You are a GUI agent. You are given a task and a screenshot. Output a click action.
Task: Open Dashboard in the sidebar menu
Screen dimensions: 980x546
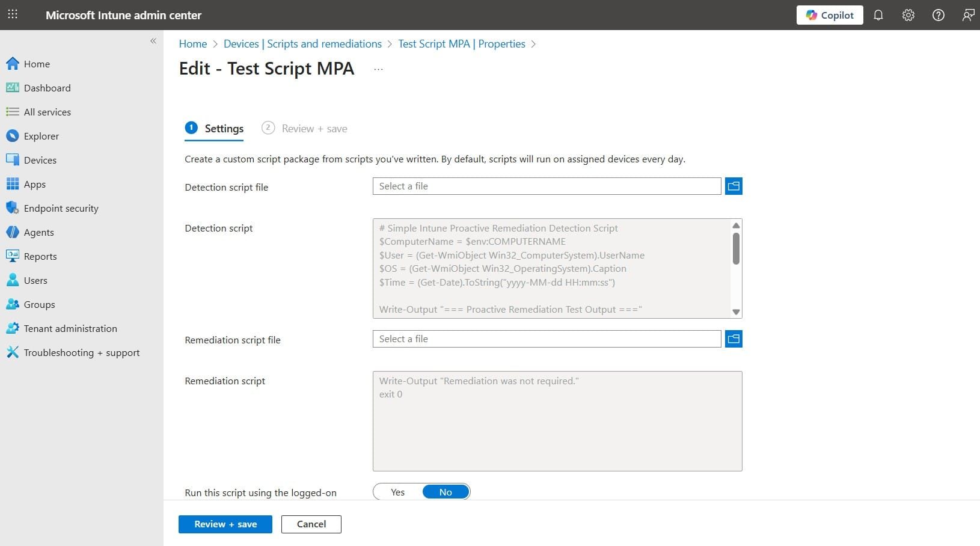click(47, 88)
